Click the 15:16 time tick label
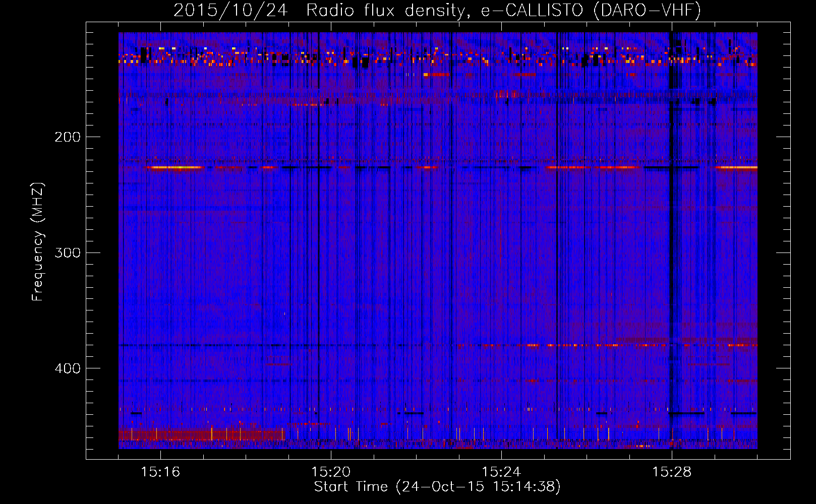This screenshot has width=816, height=504. pos(160,472)
